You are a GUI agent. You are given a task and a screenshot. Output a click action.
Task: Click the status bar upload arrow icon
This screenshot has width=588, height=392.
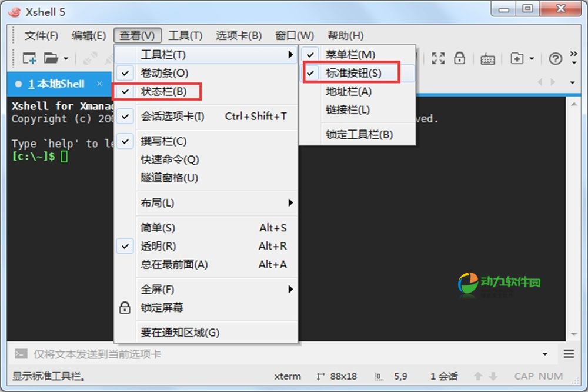click(x=478, y=377)
